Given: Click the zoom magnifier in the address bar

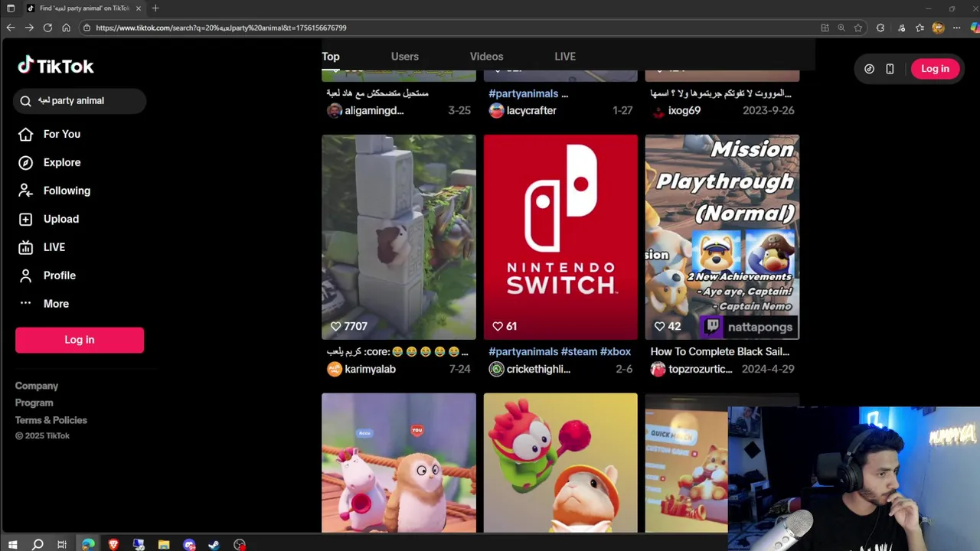Looking at the screenshot, I should 841,28.
